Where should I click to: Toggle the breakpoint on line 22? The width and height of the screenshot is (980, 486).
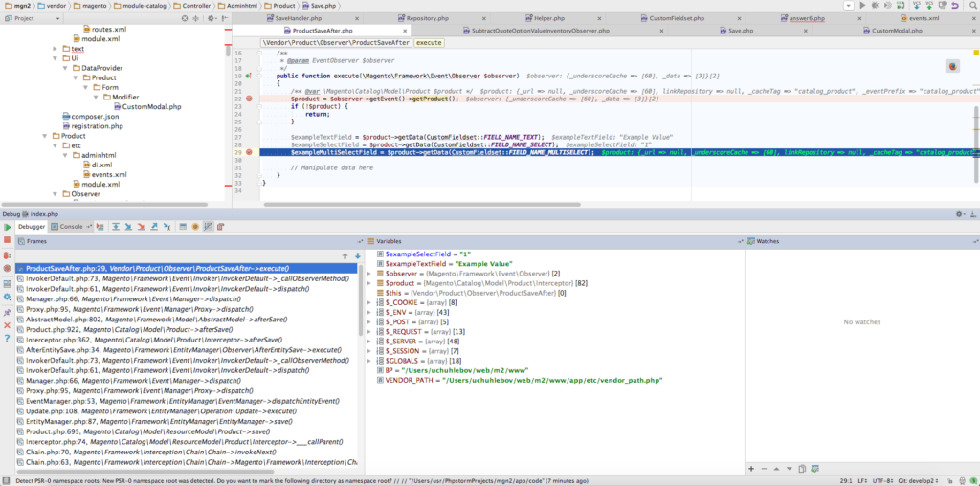249,99
